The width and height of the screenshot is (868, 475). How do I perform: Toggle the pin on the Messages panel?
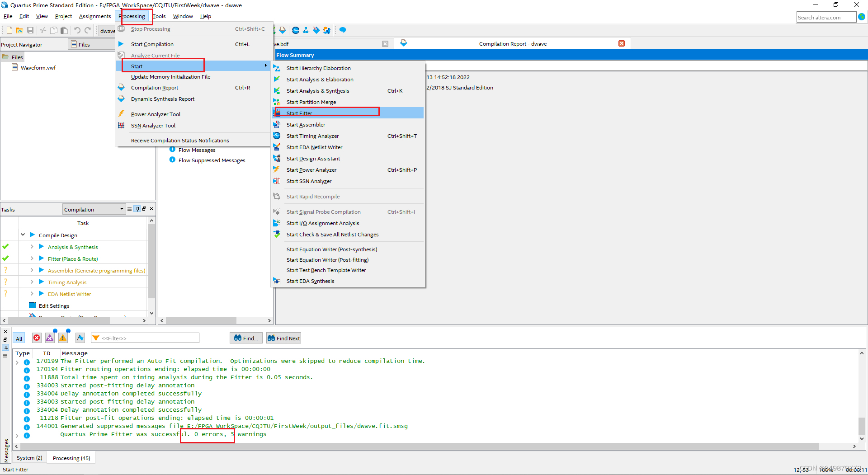click(x=5, y=347)
